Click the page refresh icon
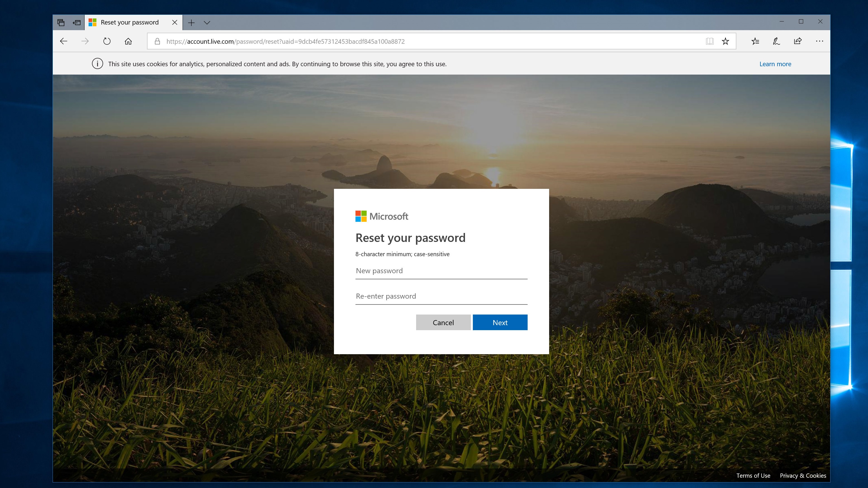 (x=107, y=41)
